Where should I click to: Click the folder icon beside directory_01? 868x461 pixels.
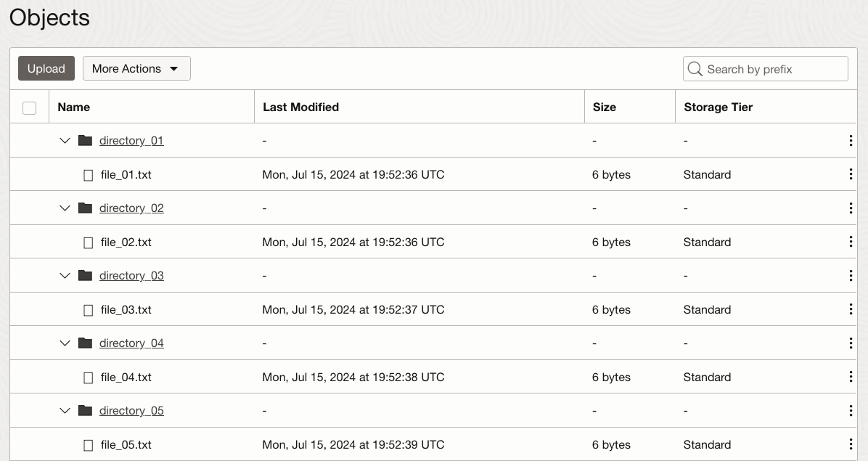pos(85,140)
